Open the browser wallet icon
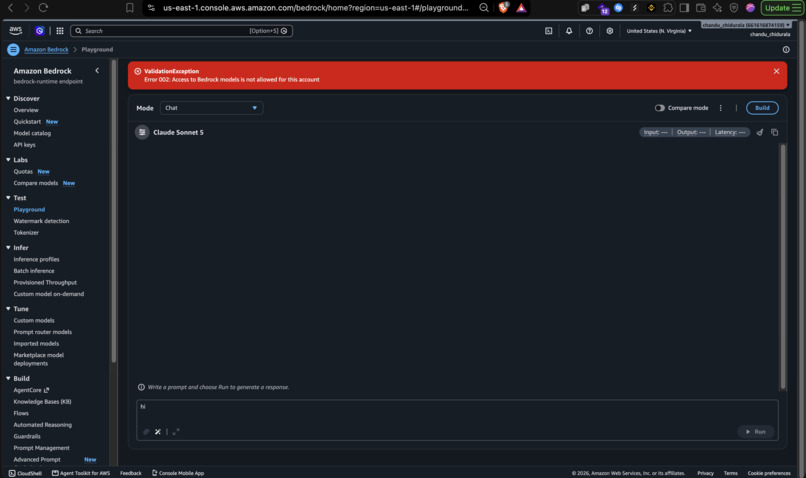Viewport: 806px width, 478px height. coord(701,8)
